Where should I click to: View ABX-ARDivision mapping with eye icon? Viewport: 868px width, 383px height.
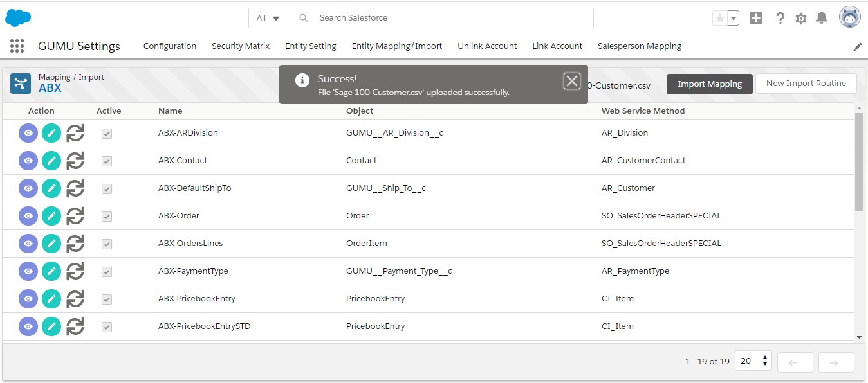tap(28, 133)
